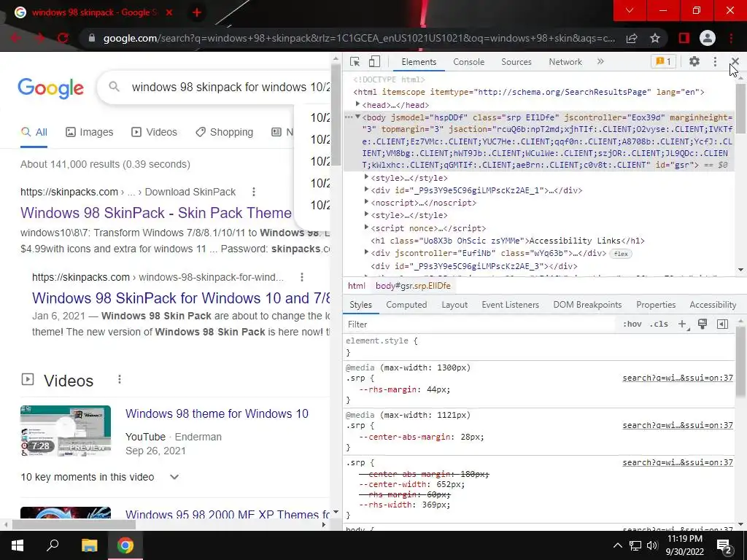Open the Event Listeners tab
The image size is (747, 560).
click(x=510, y=305)
